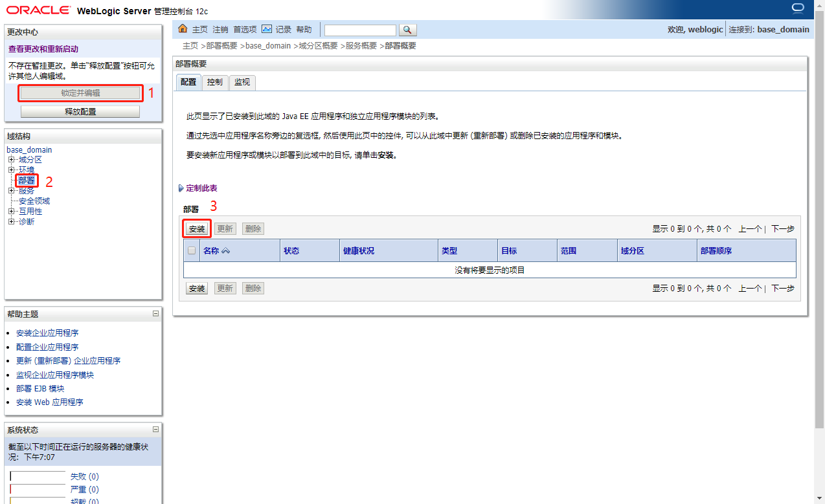The height and width of the screenshot is (504, 825).
Task: Switch to the 监视 tab
Action: tap(242, 82)
